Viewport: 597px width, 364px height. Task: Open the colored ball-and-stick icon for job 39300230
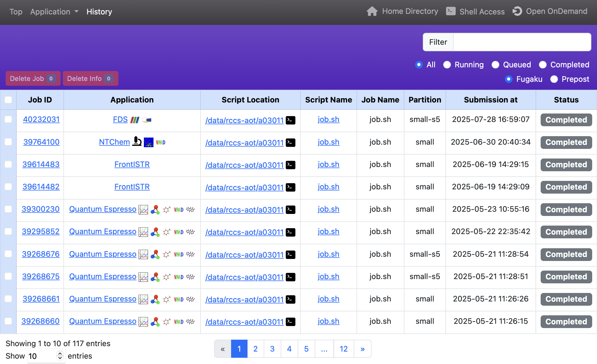pyautogui.click(x=155, y=210)
